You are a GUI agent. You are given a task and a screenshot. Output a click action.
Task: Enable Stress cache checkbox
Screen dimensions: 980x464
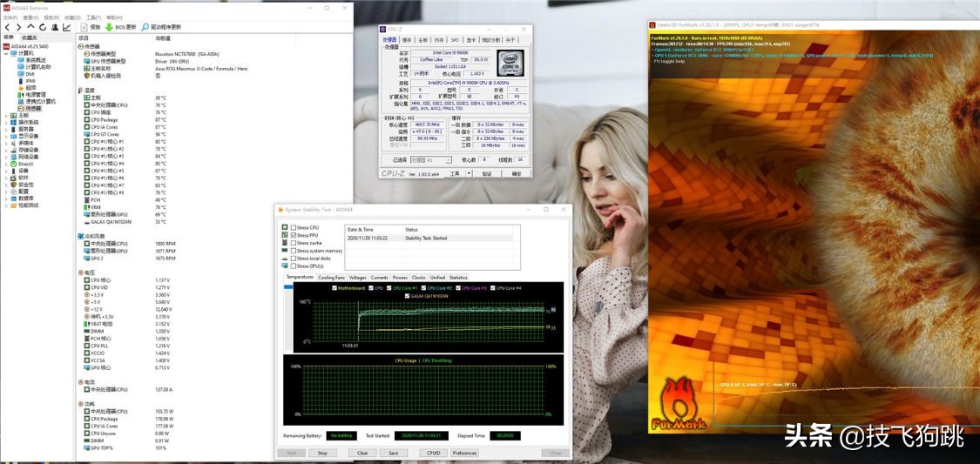[x=294, y=243]
